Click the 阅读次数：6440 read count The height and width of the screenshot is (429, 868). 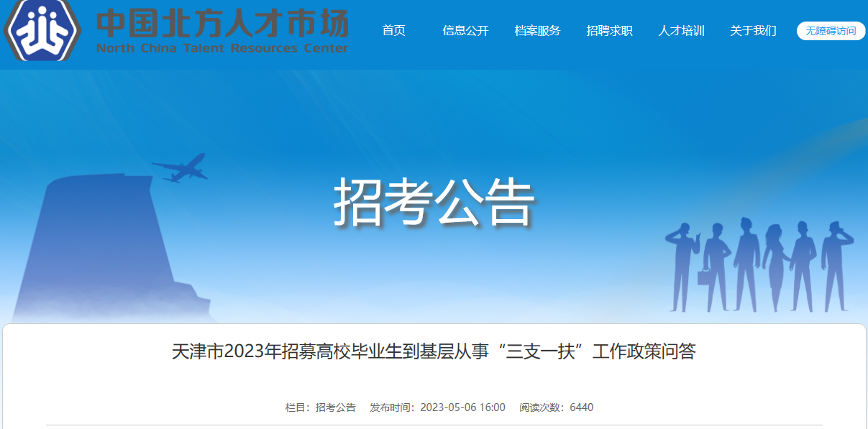pyautogui.click(x=557, y=407)
